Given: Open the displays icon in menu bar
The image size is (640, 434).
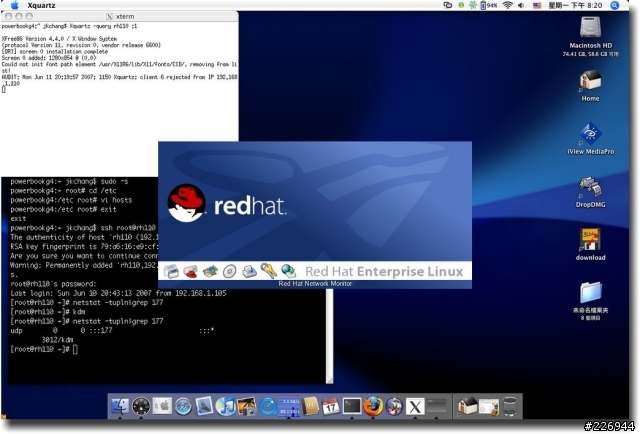Looking at the screenshot, I should tap(448, 5).
